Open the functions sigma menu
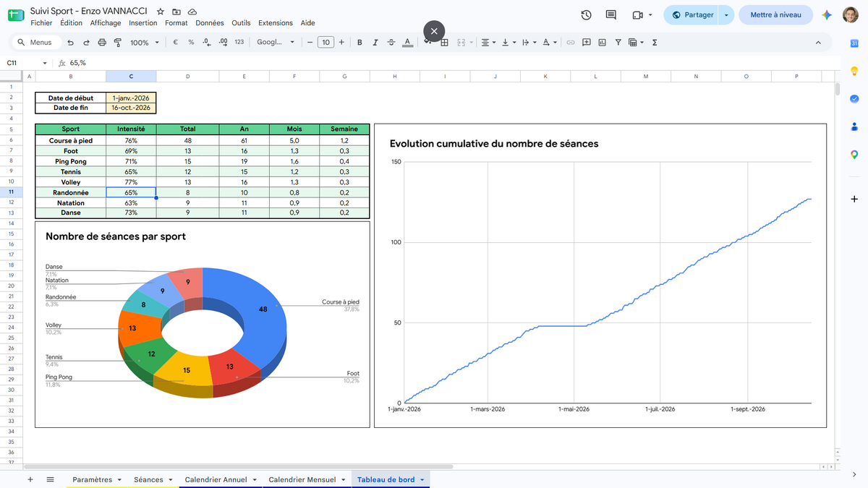The width and height of the screenshot is (868, 488). pos(655,43)
